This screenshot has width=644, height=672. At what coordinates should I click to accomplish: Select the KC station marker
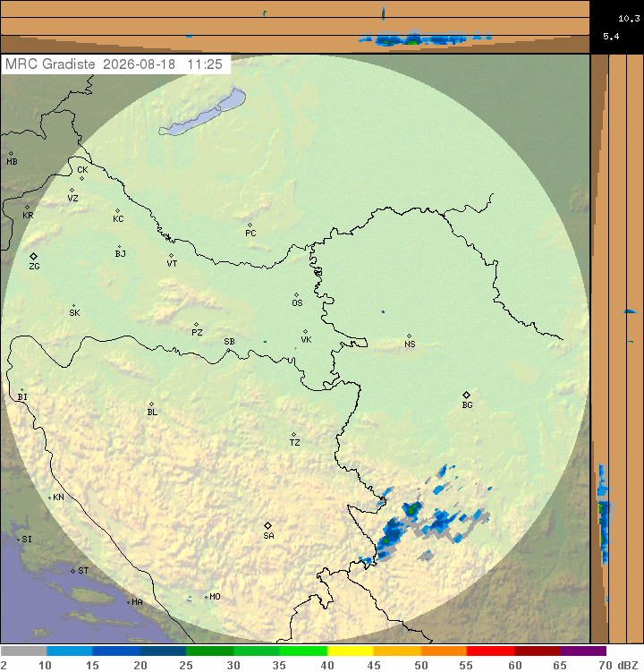tap(117, 210)
